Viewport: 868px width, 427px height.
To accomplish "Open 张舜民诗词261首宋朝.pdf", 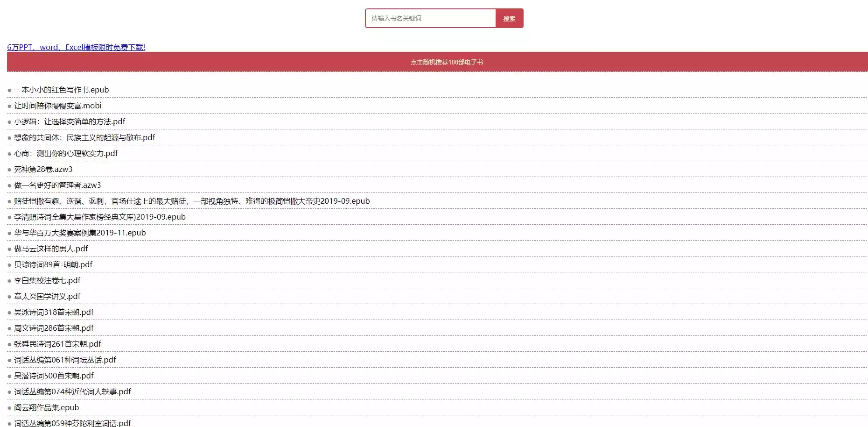I will pyautogui.click(x=57, y=344).
